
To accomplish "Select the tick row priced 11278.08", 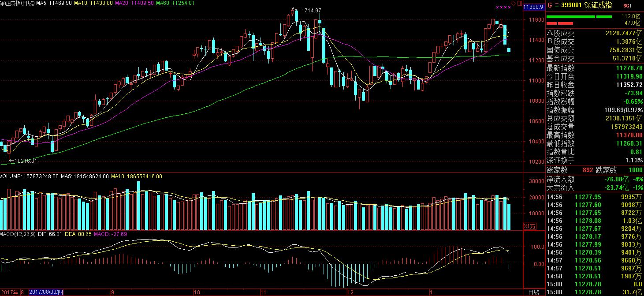I will click(595, 221).
